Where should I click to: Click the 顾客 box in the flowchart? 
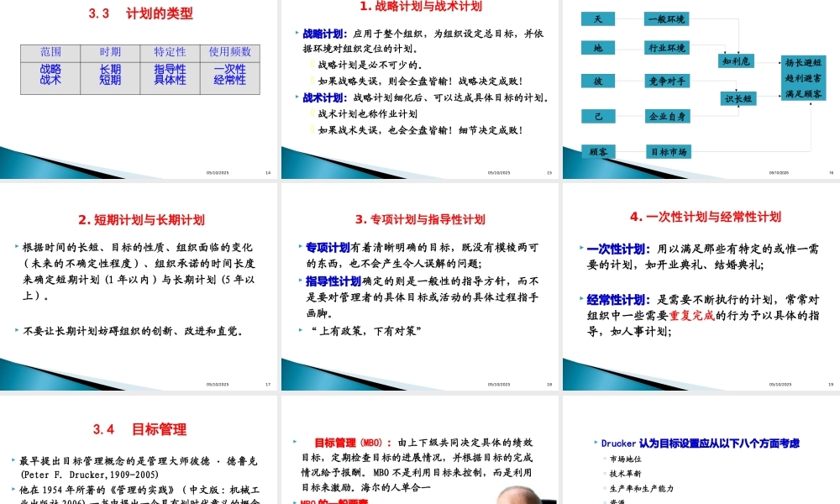pos(598,151)
